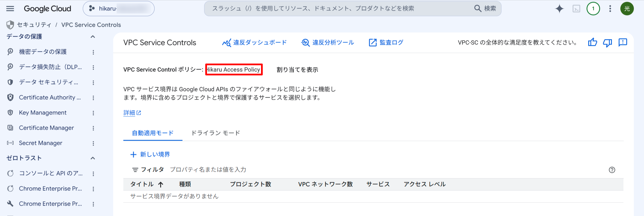Open the hikaru project selector

[x=119, y=9]
